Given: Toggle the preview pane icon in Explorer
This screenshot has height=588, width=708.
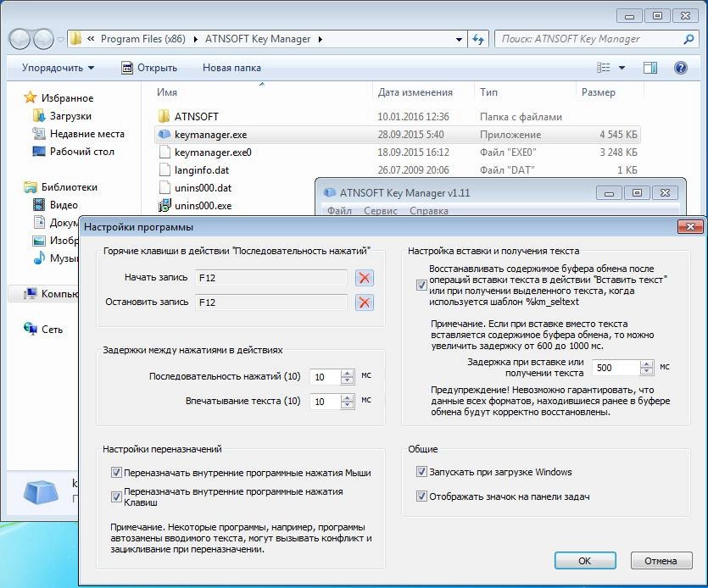Looking at the screenshot, I should coord(650,68).
